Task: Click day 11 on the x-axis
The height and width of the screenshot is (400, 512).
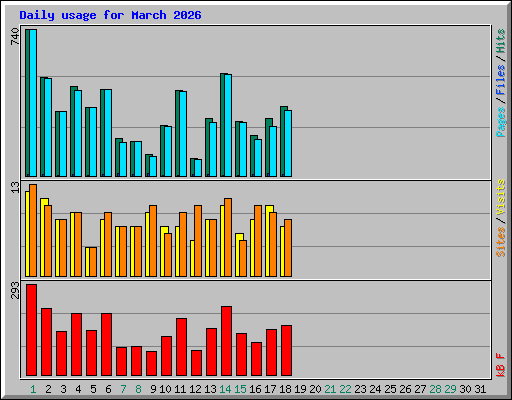Action: (x=180, y=389)
